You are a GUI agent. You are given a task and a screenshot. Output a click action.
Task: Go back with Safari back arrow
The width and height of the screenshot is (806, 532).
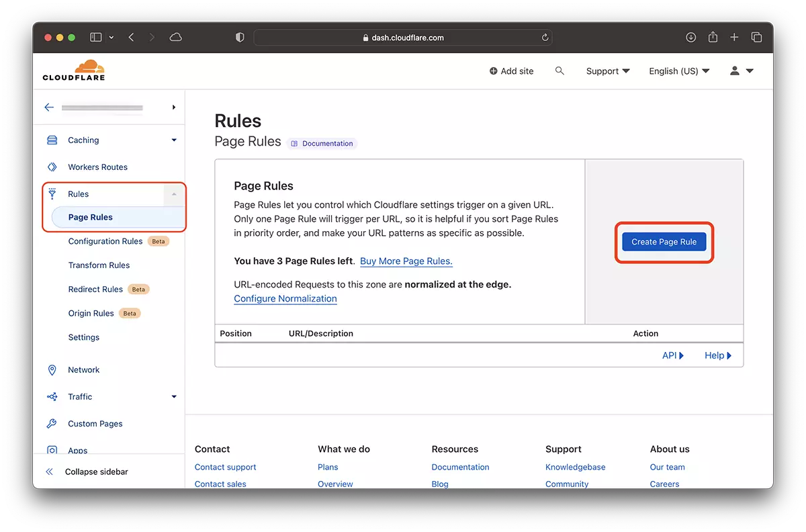[131, 38]
